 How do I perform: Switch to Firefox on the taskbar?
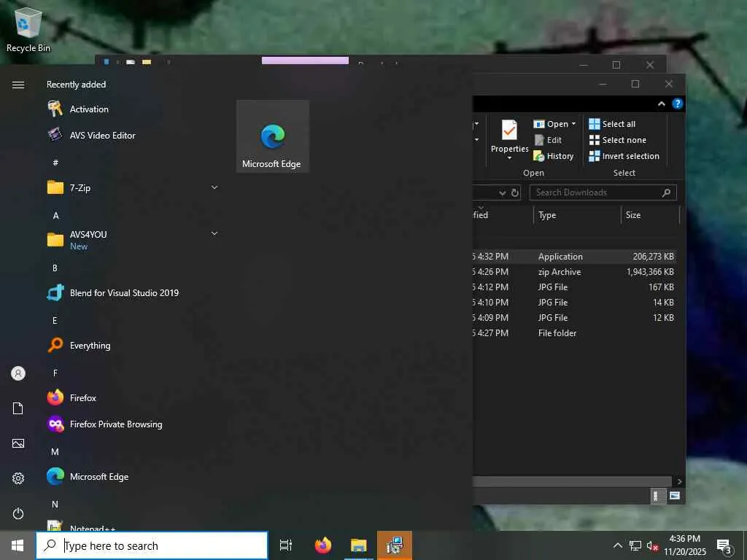click(323, 545)
